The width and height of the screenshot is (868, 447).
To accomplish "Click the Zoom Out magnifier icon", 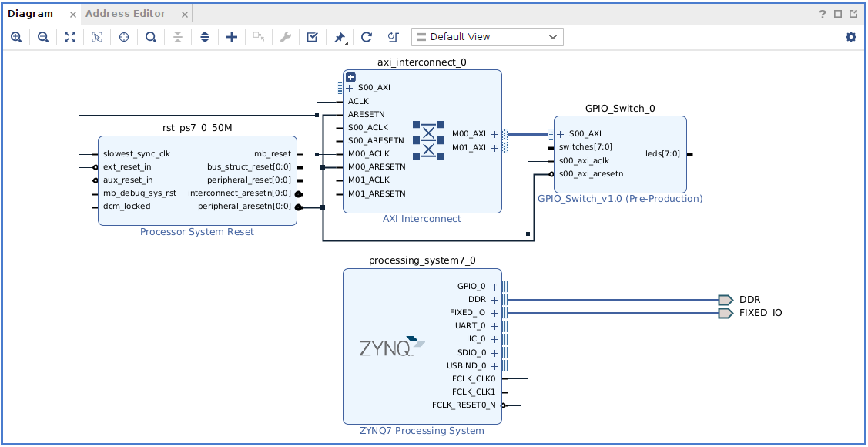I will coord(43,37).
